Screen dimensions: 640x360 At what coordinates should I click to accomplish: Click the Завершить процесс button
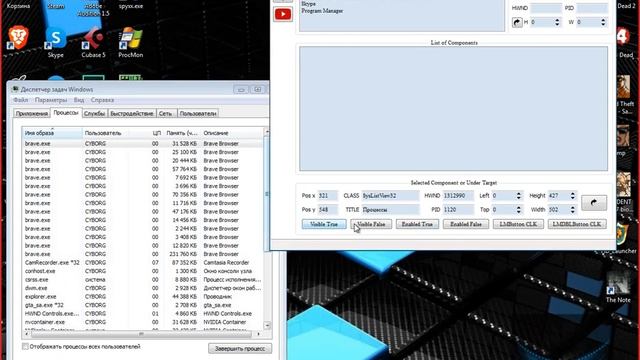[240, 349]
